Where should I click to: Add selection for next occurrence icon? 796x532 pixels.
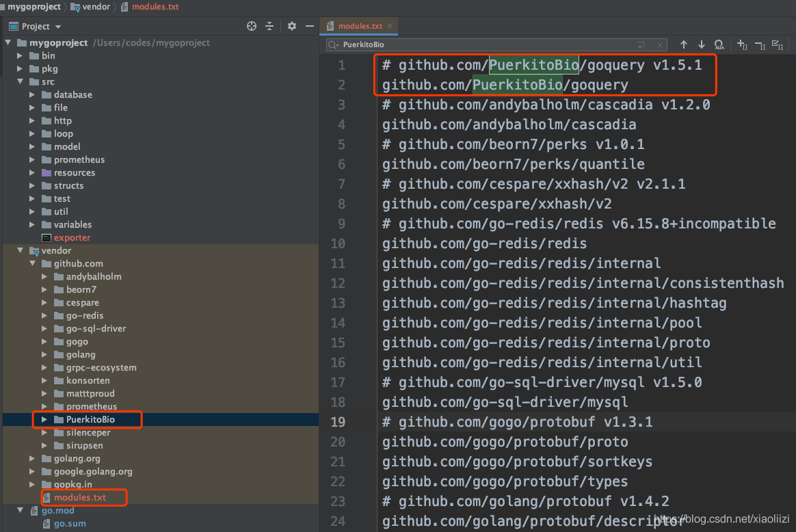(x=743, y=44)
